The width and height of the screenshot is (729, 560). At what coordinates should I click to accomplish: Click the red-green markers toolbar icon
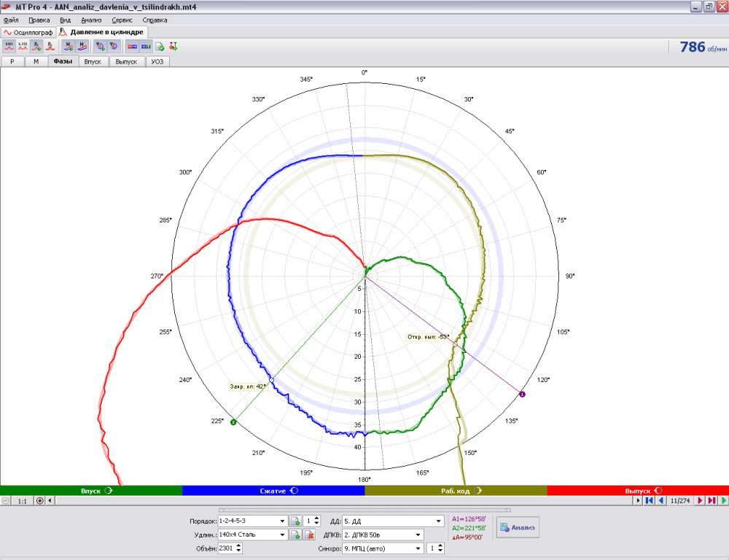173,46
